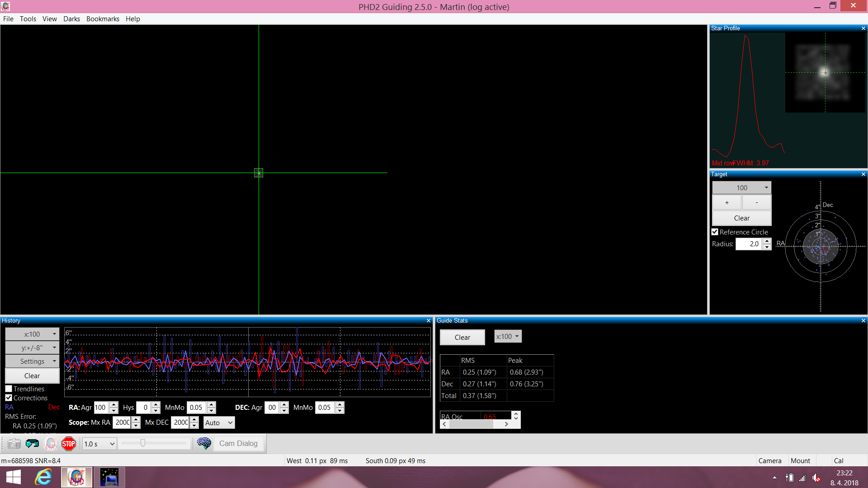Increase Mx RA spinner up
The width and height of the screenshot is (868, 488).
tap(136, 419)
